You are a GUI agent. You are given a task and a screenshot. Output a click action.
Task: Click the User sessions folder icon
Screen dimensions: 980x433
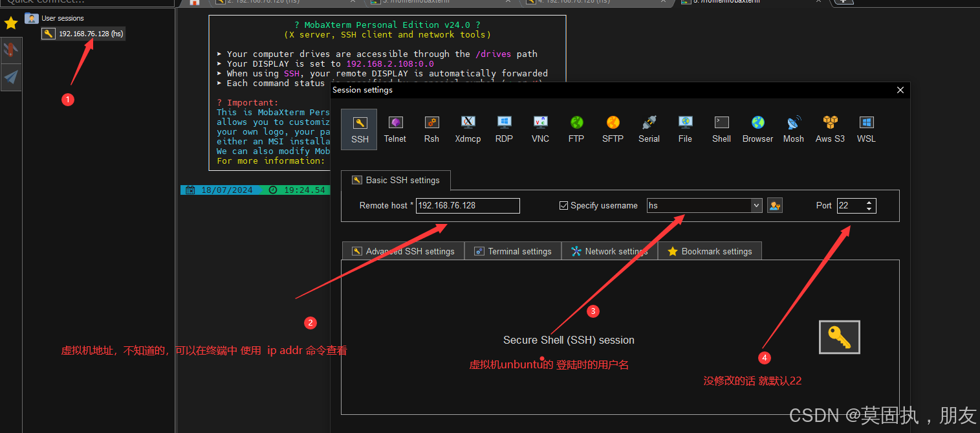(x=31, y=18)
